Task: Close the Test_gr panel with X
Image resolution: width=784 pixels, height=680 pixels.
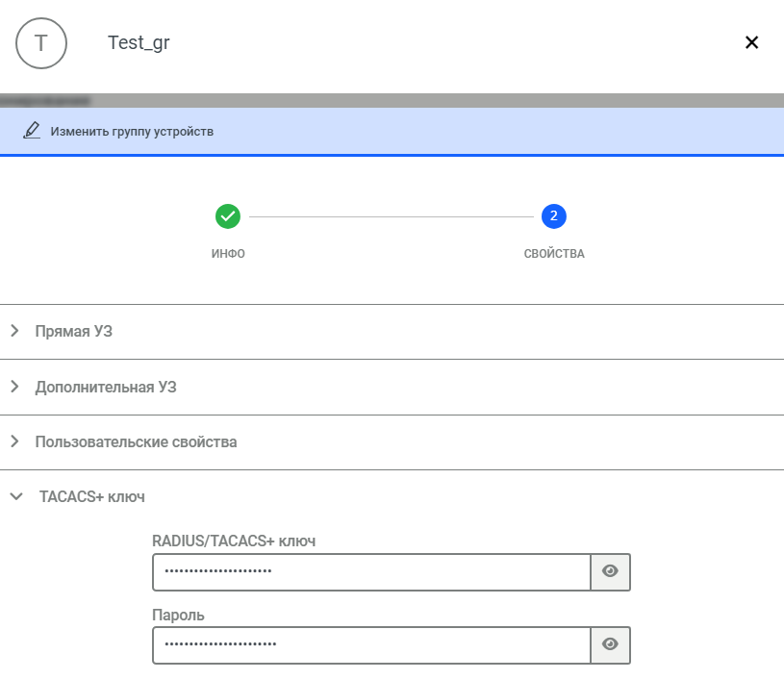Action: (751, 42)
